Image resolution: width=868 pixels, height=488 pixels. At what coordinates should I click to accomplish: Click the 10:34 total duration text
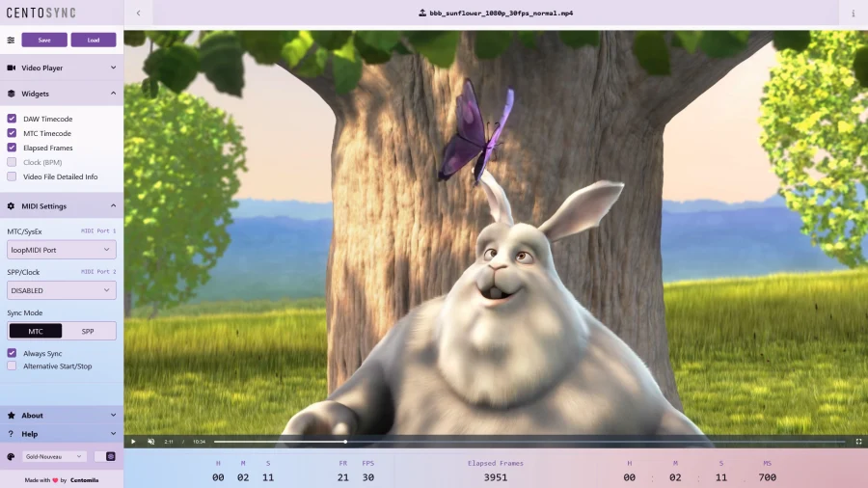pyautogui.click(x=199, y=442)
